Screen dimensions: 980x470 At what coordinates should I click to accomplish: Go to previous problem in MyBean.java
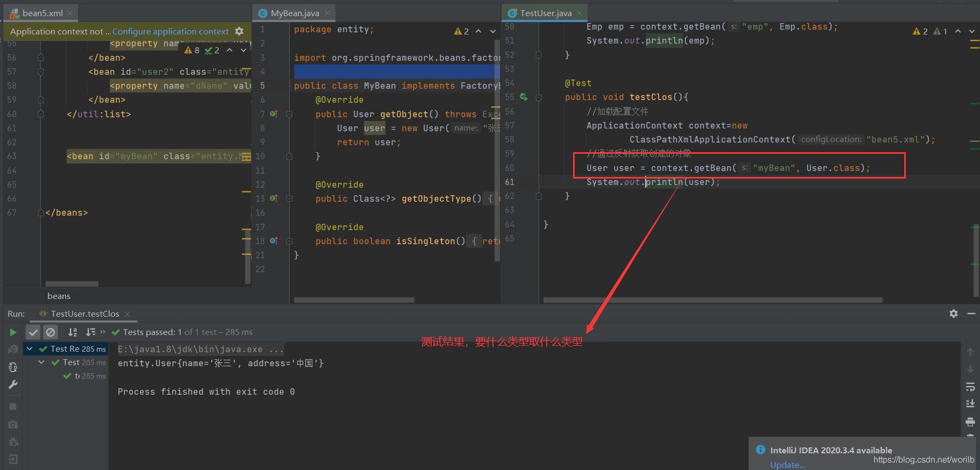point(478,31)
